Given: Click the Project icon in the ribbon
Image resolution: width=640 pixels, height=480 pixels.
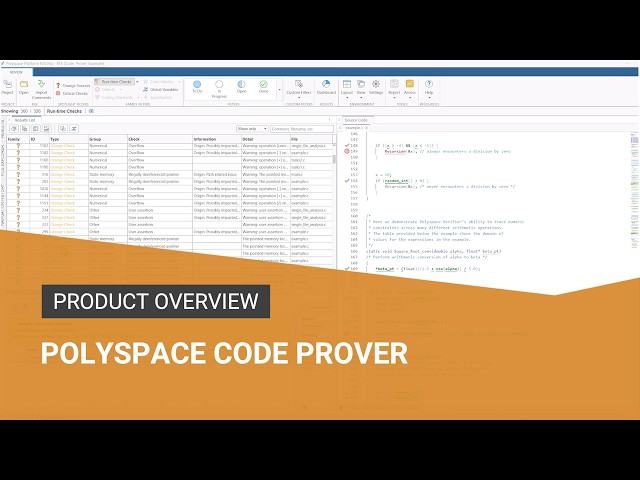Looking at the screenshot, I should (x=7, y=87).
